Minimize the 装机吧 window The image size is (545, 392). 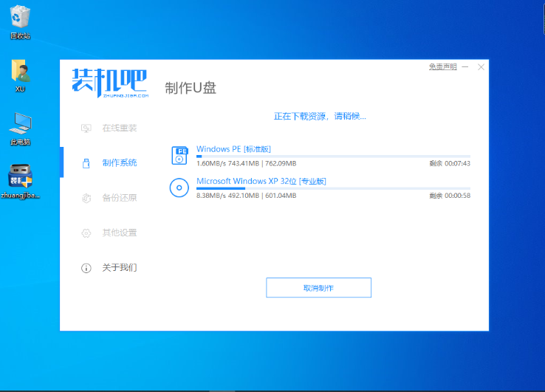[x=466, y=67]
